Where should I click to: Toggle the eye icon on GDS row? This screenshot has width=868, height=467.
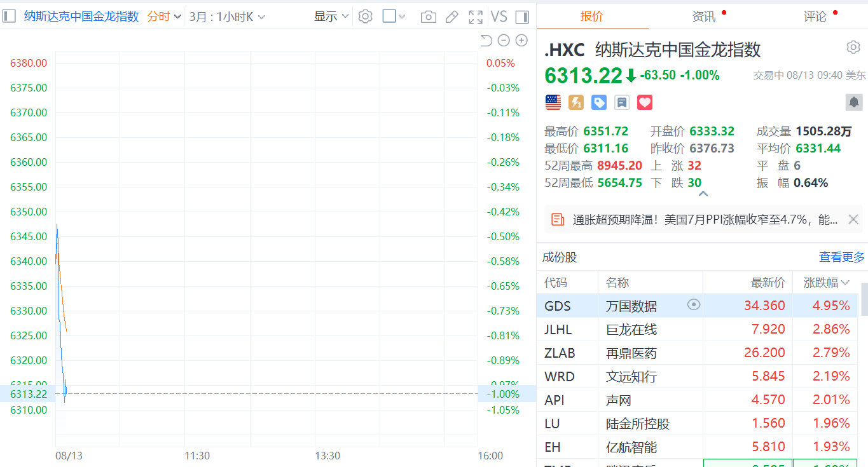click(694, 305)
